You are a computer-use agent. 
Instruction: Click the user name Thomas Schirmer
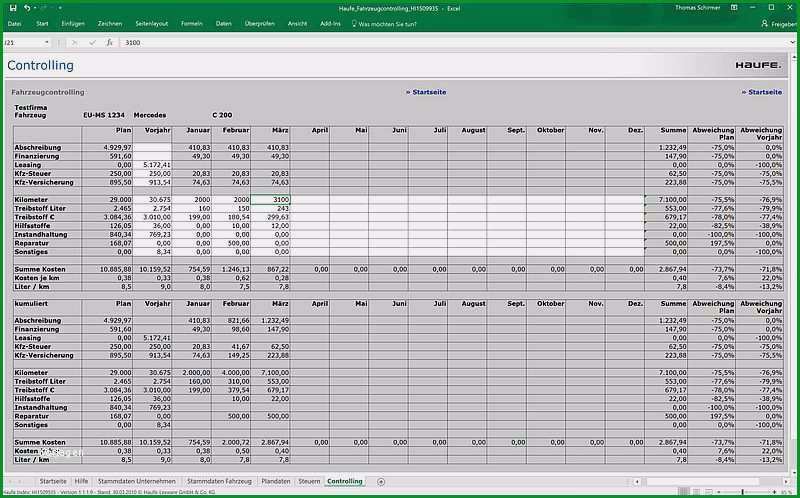coord(697,8)
